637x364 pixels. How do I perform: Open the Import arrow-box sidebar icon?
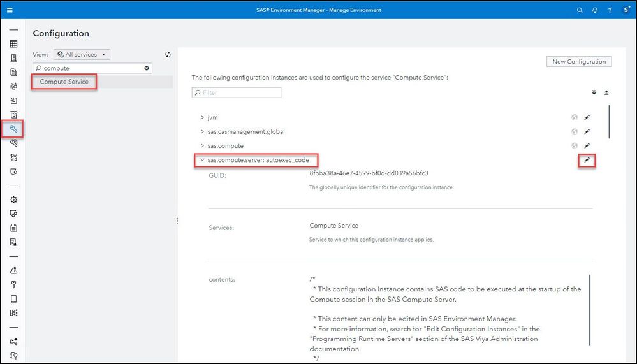(x=13, y=100)
